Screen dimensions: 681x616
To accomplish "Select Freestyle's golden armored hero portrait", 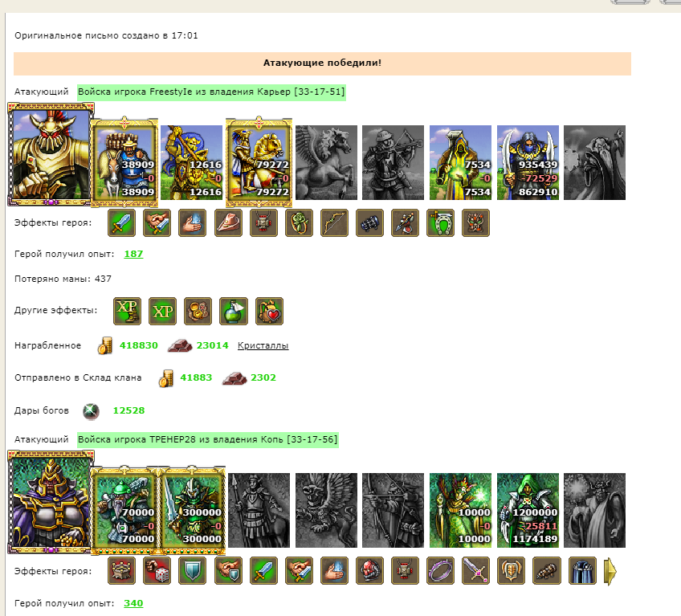I will click(x=51, y=154).
